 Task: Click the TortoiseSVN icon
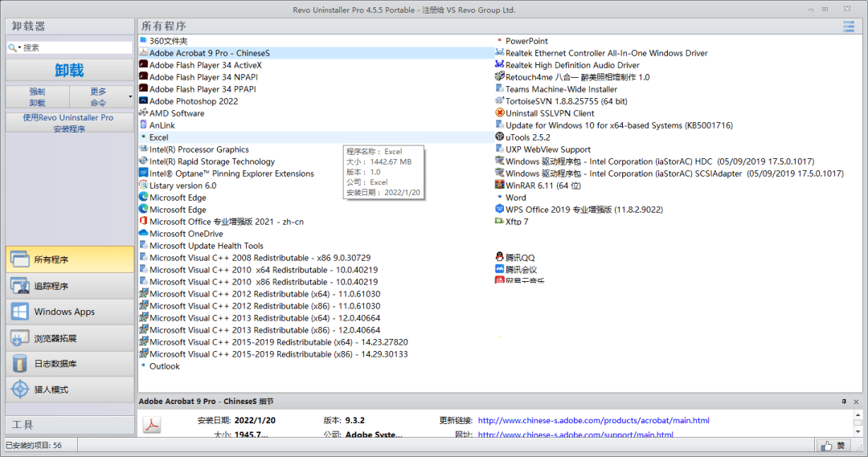(x=499, y=100)
